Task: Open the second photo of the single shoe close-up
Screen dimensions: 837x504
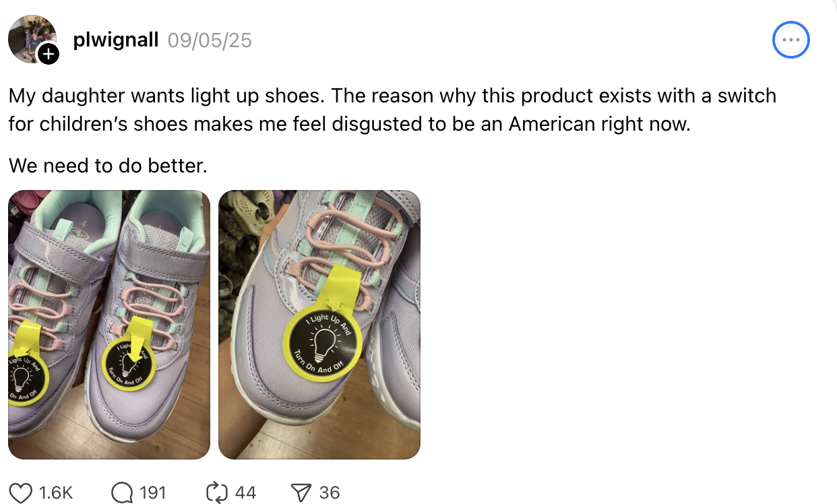Action: [x=319, y=325]
